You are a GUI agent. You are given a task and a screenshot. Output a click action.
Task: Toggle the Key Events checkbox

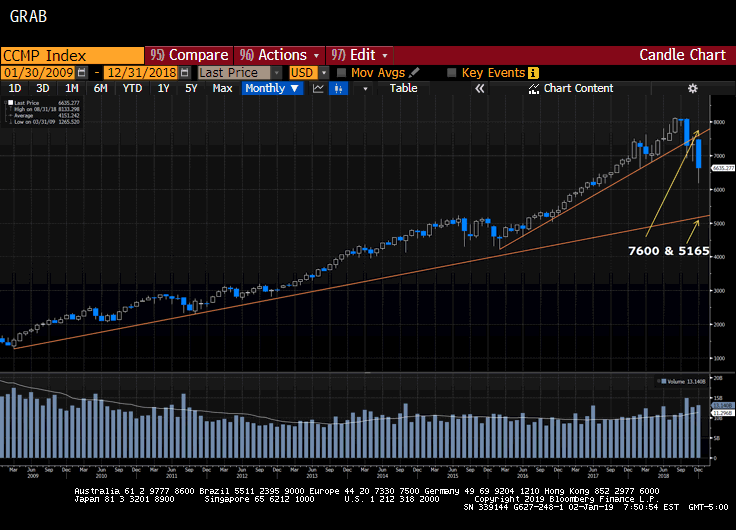point(452,73)
